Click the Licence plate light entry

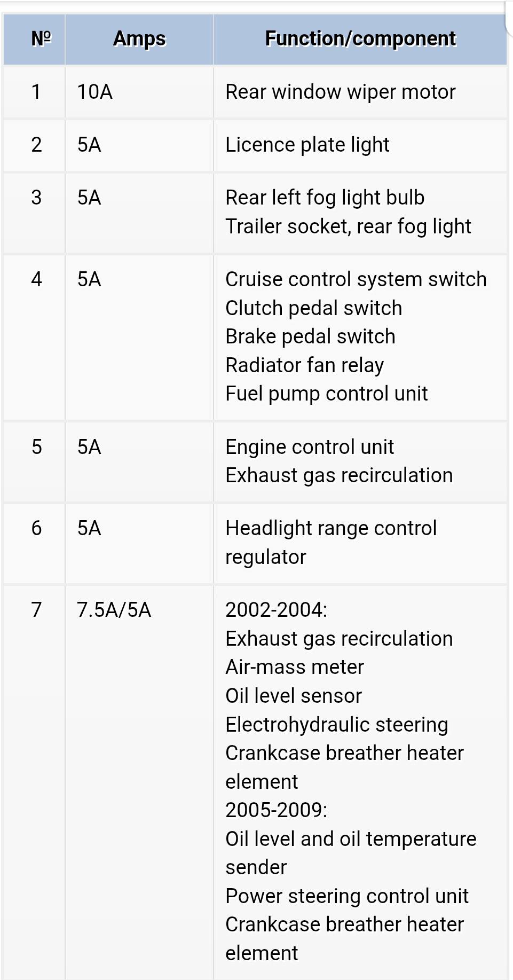coord(307,145)
